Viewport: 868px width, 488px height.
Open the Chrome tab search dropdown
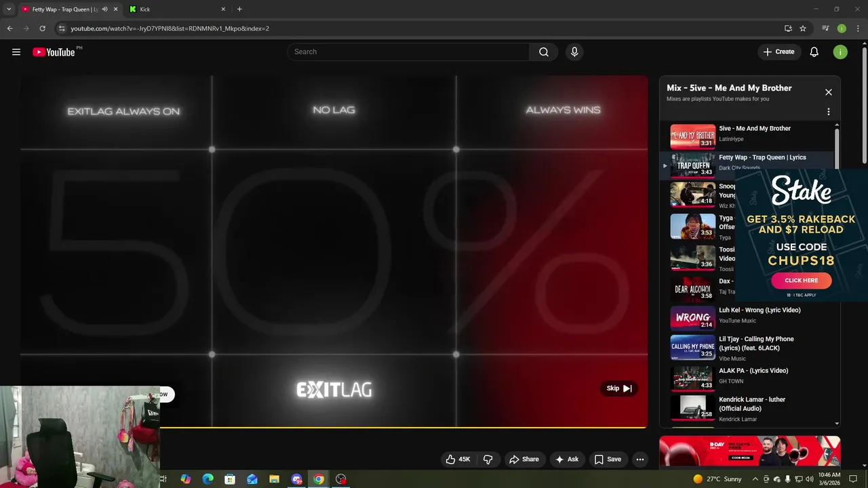coord(9,9)
